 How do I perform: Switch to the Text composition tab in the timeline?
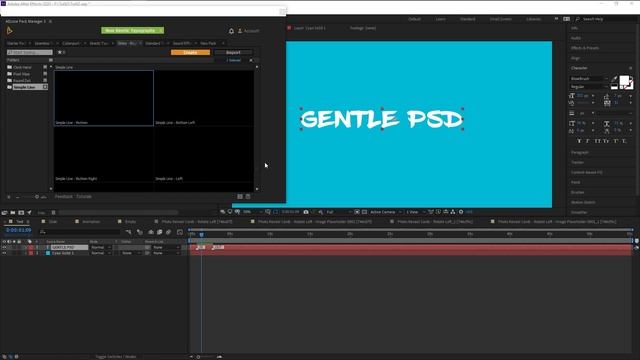[20, 222]
